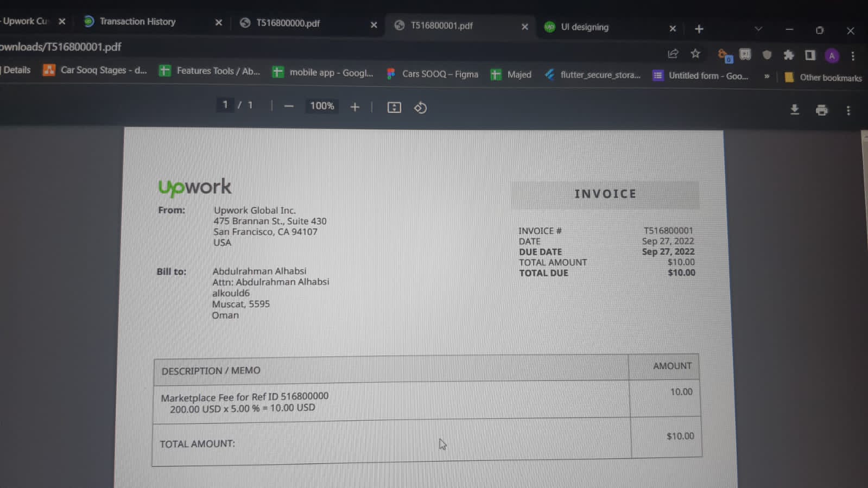
Task: Open the Extensions puzzle icon
Action: pos(788,55)
